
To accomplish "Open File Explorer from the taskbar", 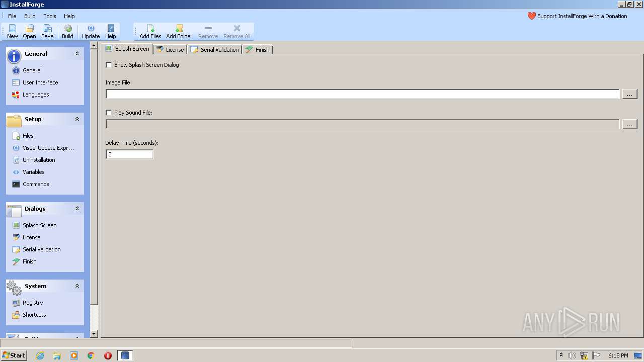I will click(x=57, y=355).
